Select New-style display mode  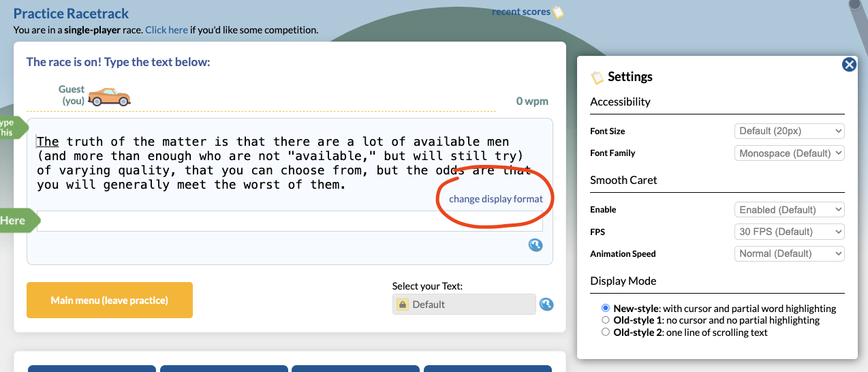coord(606,308)
